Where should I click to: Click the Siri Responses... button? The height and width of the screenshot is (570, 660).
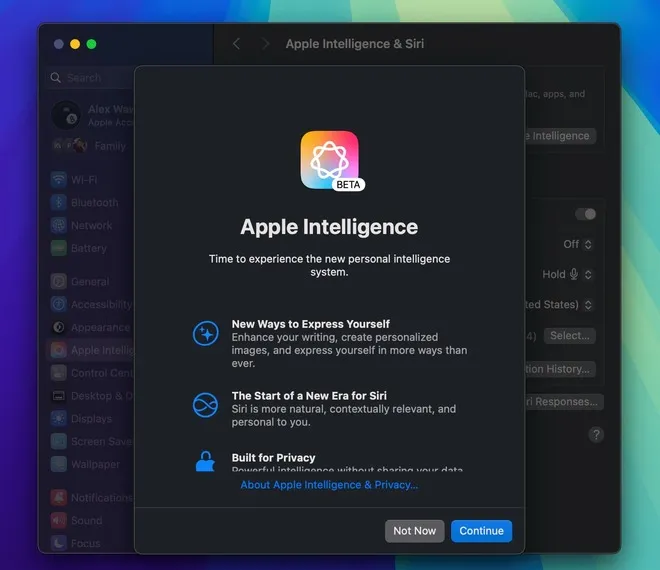[564, 402]
